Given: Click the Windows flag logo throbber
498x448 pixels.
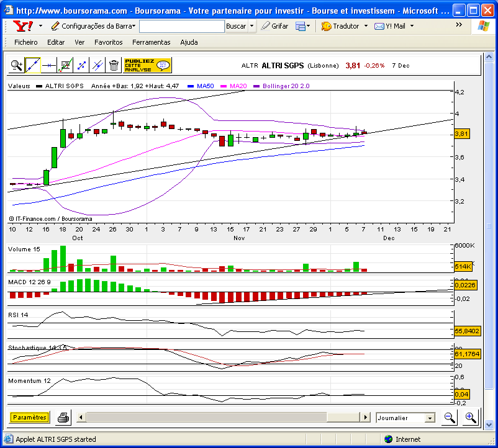Looking at the screenshot, I should tap(483, 25).
